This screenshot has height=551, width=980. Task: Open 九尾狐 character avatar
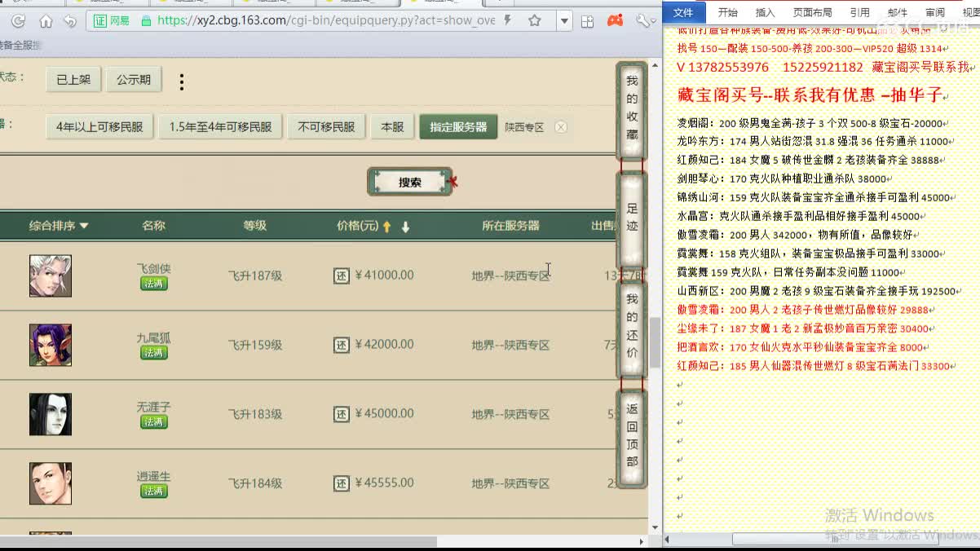click(x=51, y=345)
